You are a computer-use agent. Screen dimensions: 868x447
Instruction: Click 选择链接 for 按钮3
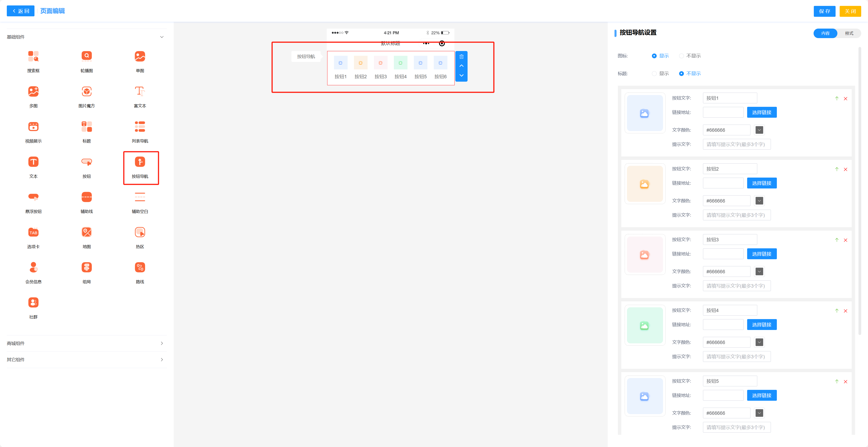click(761, 254)
